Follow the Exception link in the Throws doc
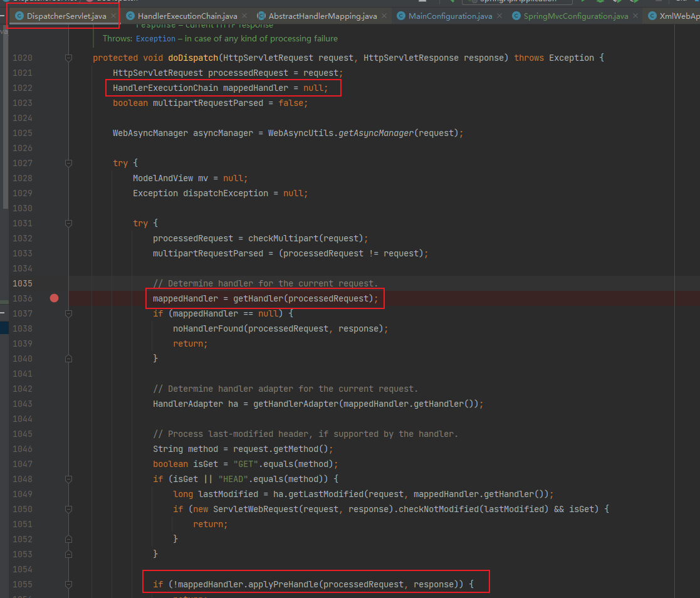This screenshot has height=598, width=700. point(155,39)
